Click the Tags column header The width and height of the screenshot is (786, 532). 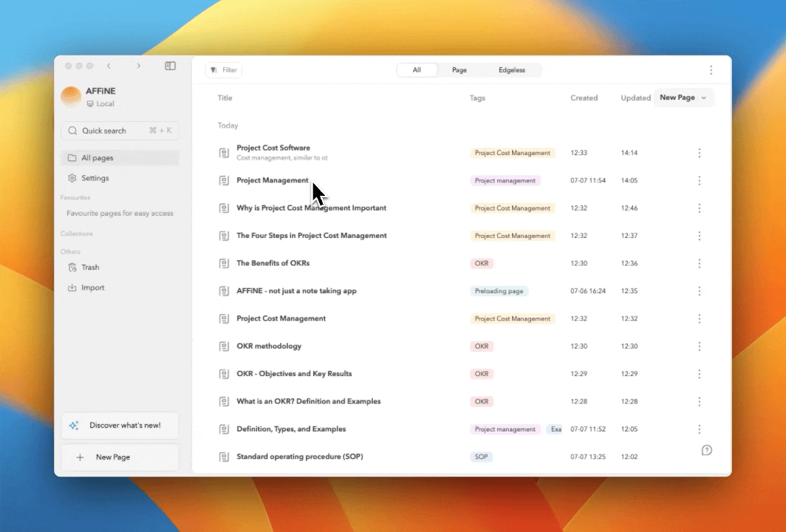[477, 98]
